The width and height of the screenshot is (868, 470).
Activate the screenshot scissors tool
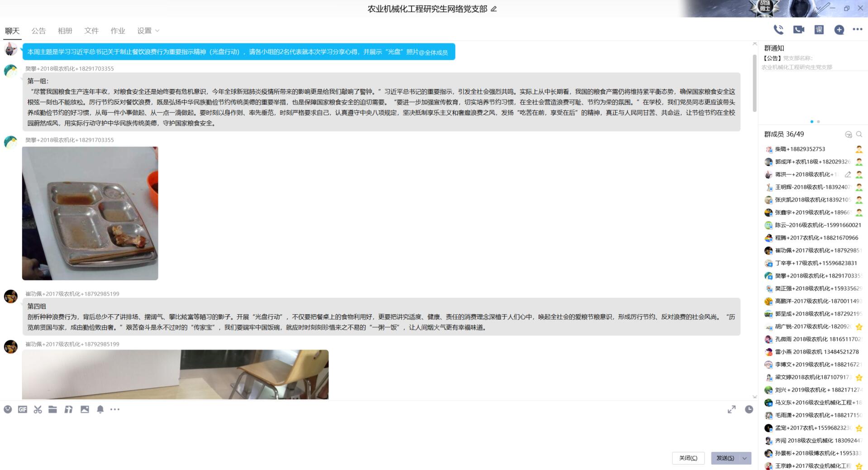(x=38, y=409)
